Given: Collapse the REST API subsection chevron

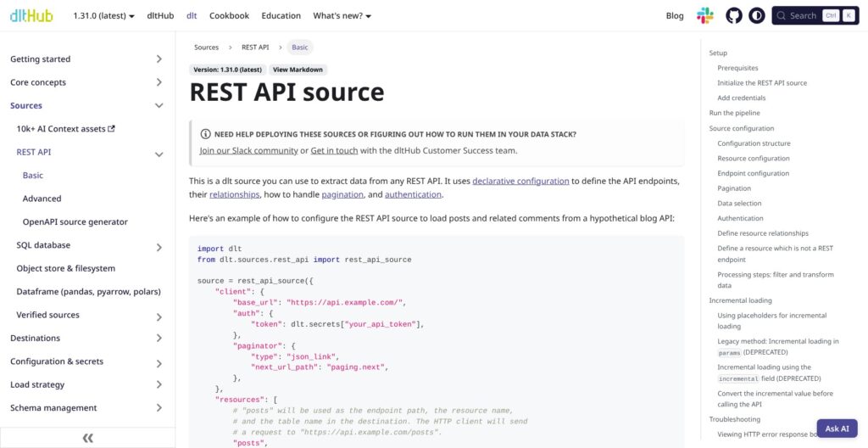Looking at the screenshot, I should (159, 154).
